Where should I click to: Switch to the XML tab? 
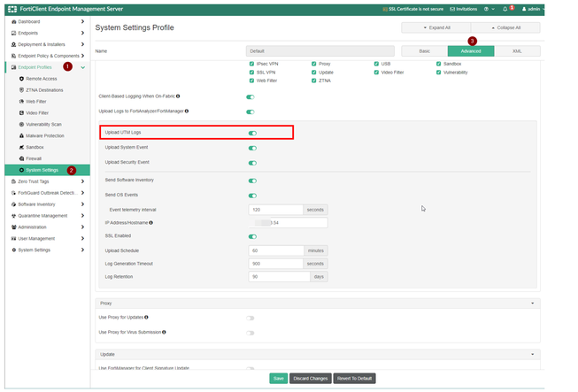[x=517, y=51]
